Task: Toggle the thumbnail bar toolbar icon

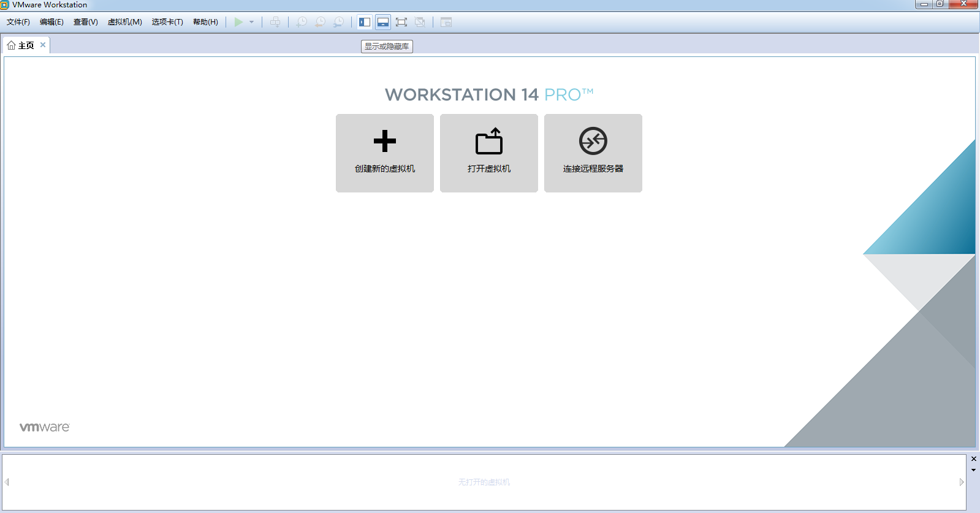Action: coord(383,22)
